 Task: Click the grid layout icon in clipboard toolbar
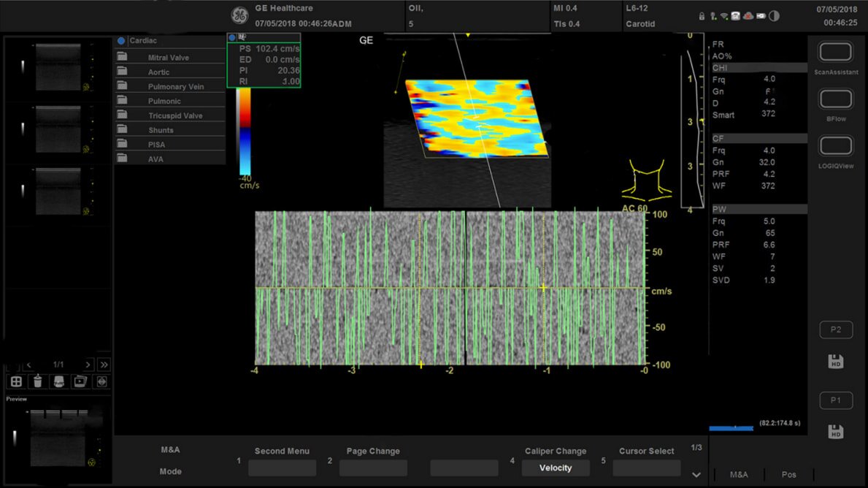(x=16, y=381)
